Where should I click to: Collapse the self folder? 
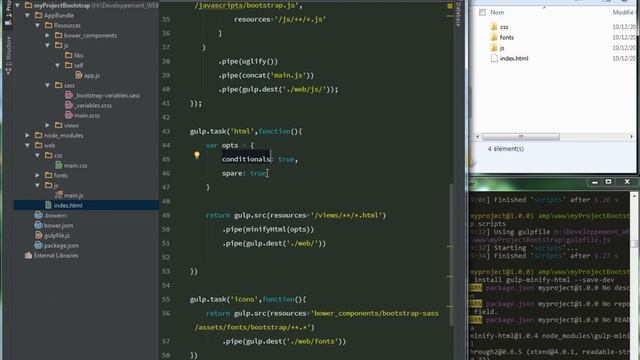[58, 65]
